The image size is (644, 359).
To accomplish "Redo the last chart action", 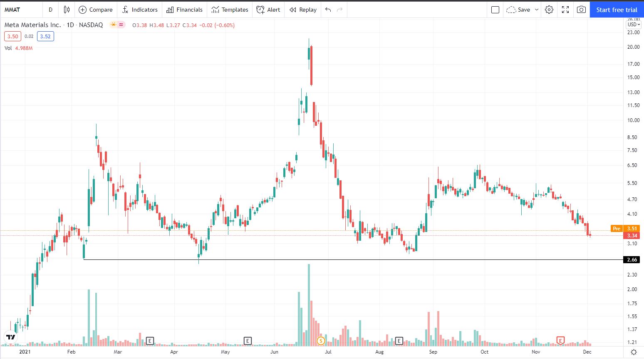I will pos(340,10).
